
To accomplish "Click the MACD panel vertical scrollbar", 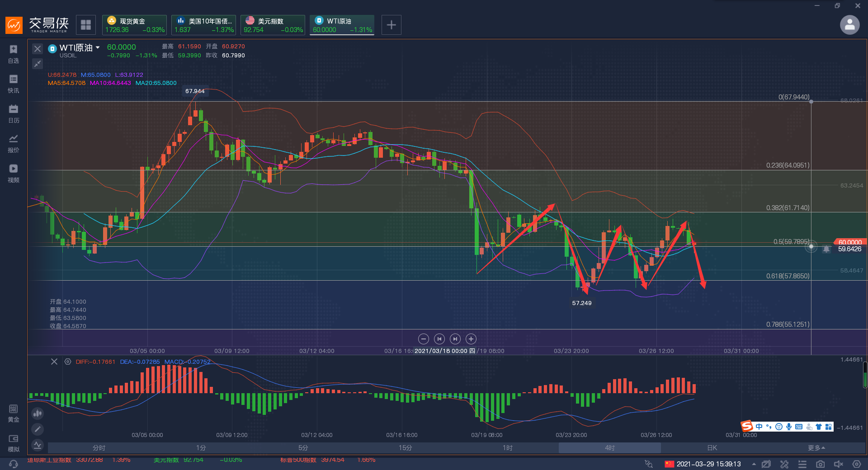I will [x=865, y=375].
